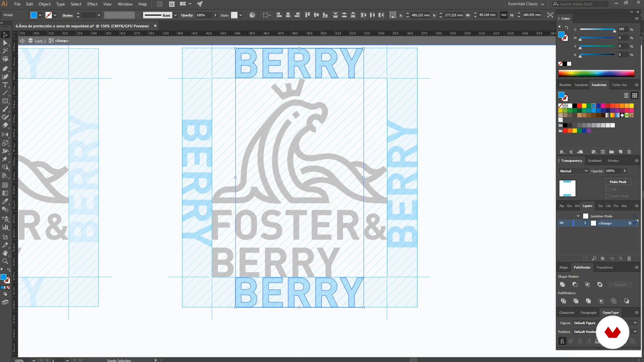Collapse the Isolation Mode layer

click(x=578, y=216)
